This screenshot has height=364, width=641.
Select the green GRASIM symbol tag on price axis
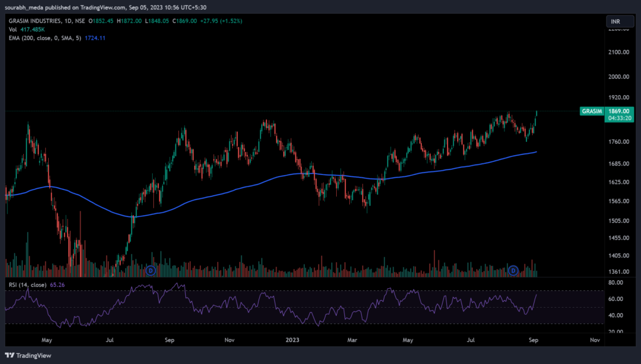pyautogui.click(x=592, y=111)
